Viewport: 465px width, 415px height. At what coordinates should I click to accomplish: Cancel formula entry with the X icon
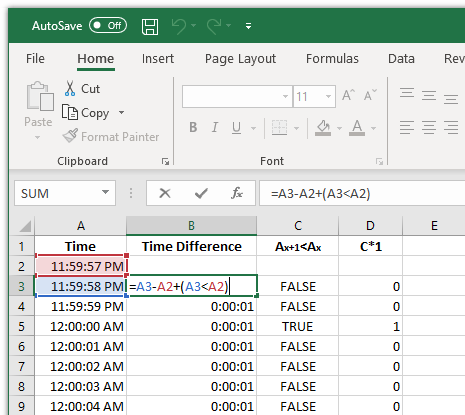(165, 193)
